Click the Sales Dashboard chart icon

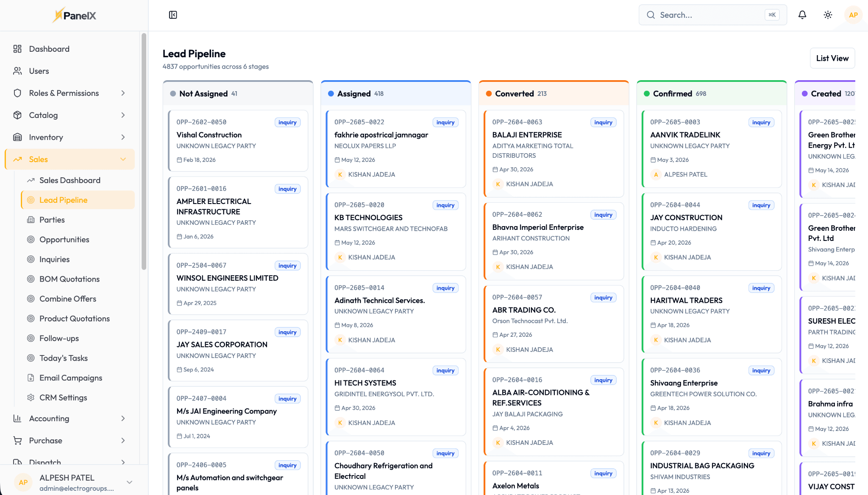(31, 180)
